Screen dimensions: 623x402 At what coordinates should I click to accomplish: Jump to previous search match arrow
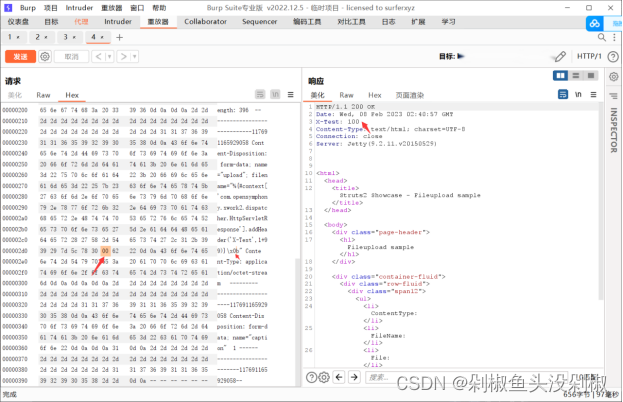[339, 377]
